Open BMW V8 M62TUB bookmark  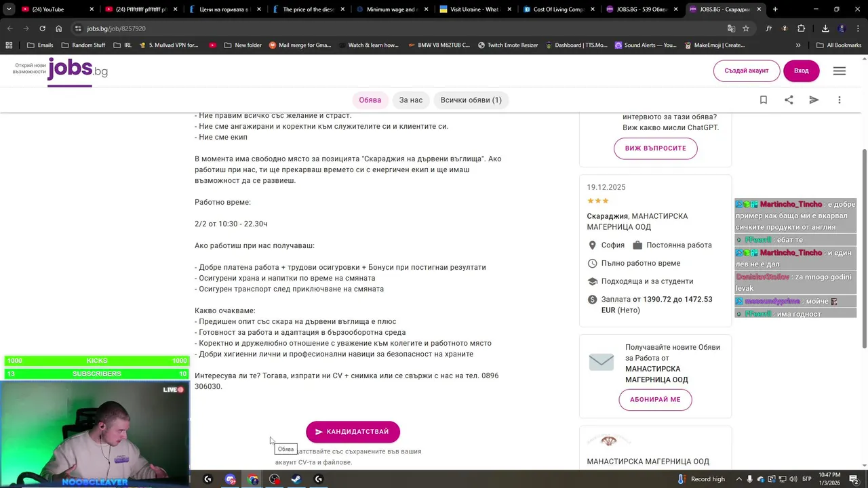[438, 45]
